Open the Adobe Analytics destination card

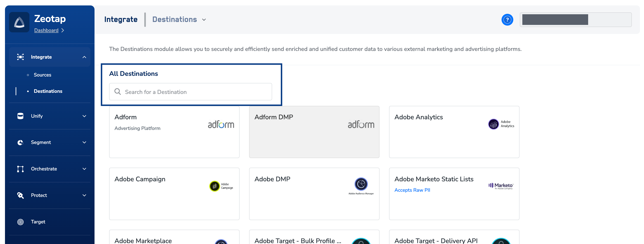[x=454, y=132]
